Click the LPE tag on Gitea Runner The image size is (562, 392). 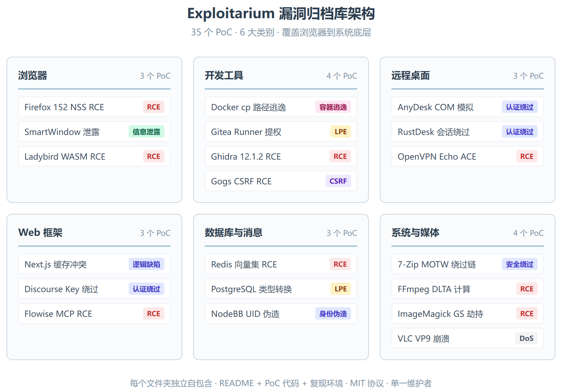tap(341, 132)
